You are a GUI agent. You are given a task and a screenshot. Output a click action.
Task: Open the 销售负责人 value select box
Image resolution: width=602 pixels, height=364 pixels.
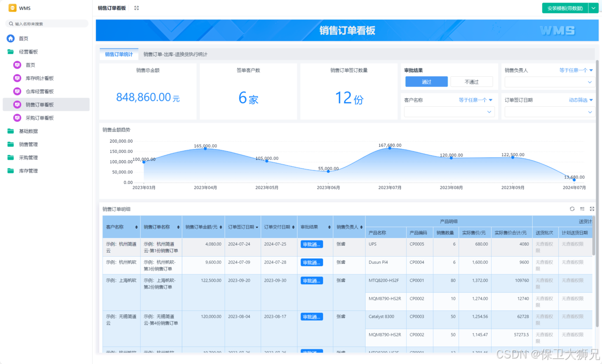click(549, 82)
